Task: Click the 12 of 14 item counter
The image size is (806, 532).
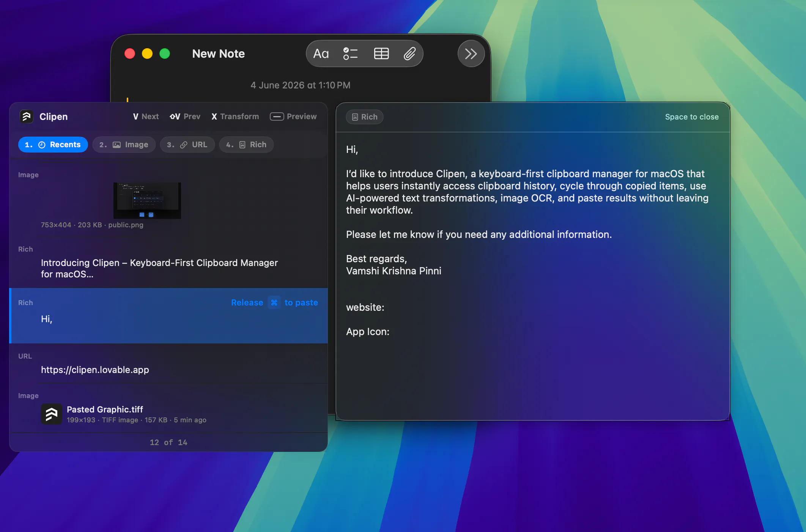Action: [x=168, y=442]
